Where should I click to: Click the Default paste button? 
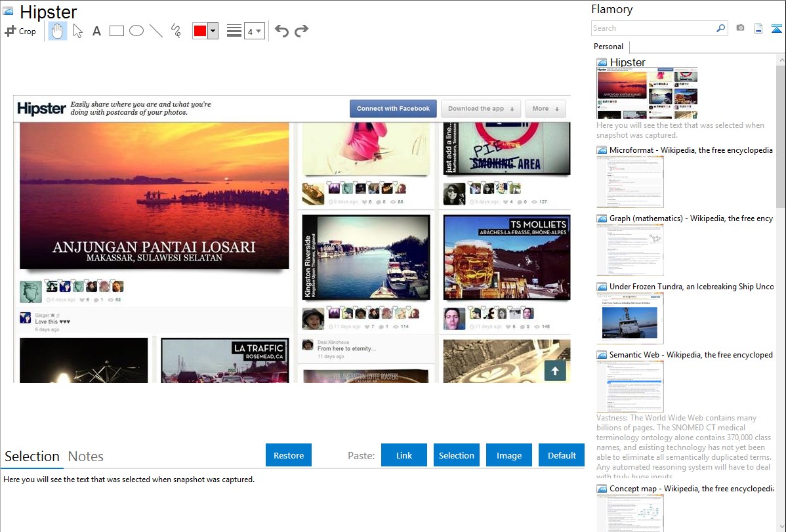click(562, 455)
